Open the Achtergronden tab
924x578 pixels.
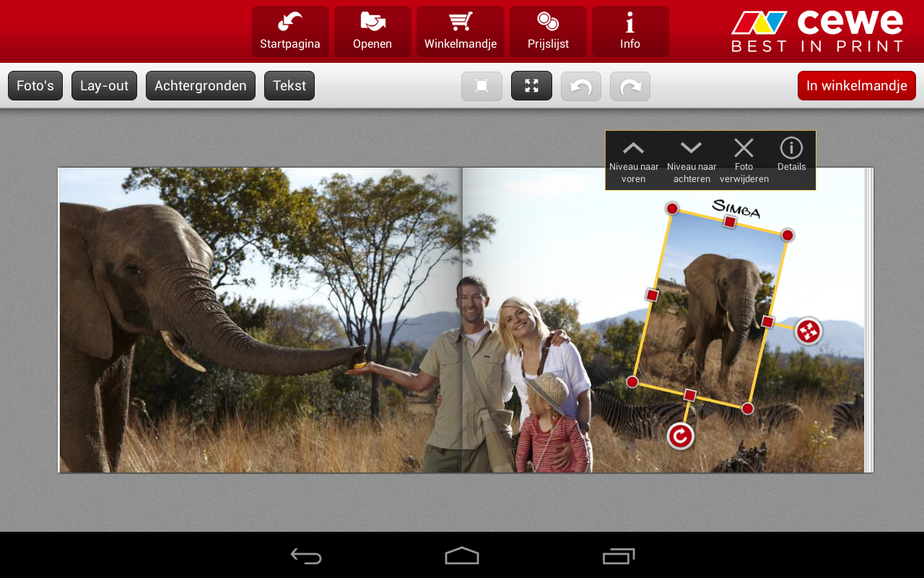200,85
